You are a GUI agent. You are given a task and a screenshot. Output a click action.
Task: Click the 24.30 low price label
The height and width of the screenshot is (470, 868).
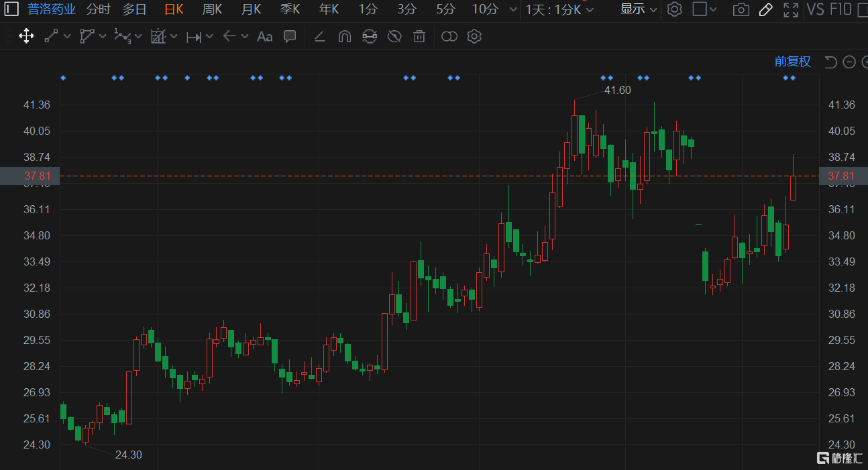(128, 455)
